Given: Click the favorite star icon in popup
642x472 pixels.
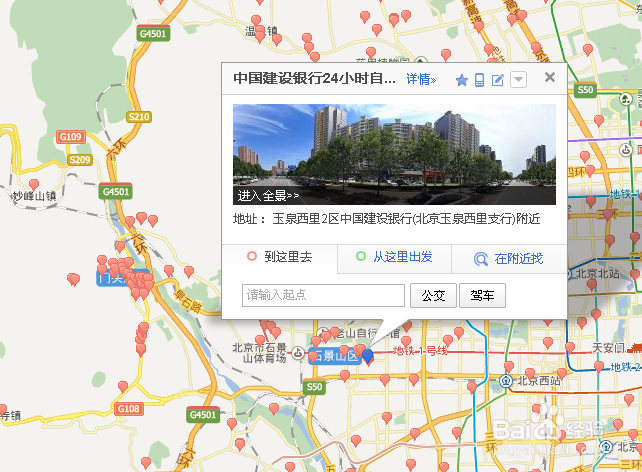Looking at the screenshot, I should coord(462,80).
